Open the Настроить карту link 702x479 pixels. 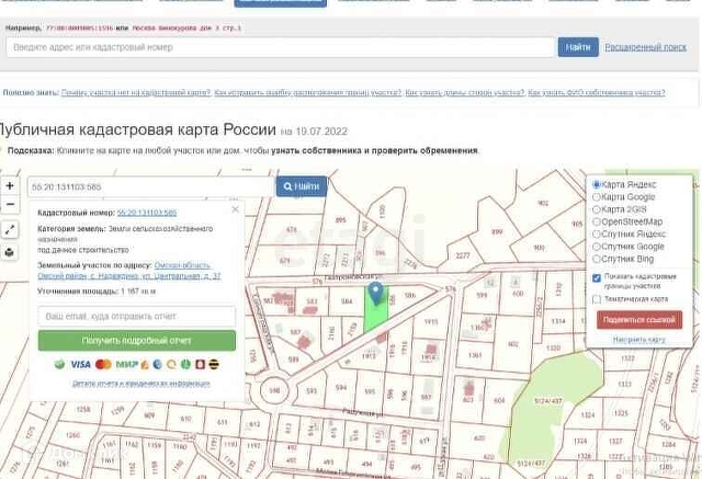coord(639,340)
